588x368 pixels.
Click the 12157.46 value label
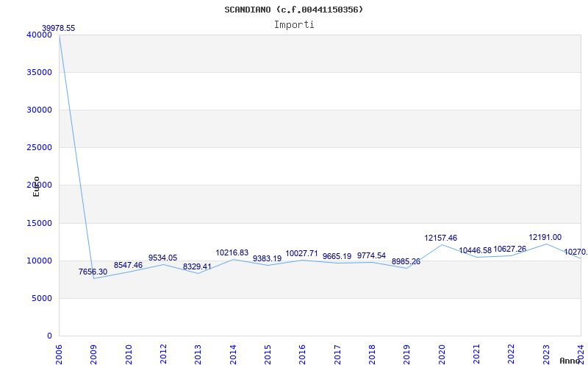441,238
